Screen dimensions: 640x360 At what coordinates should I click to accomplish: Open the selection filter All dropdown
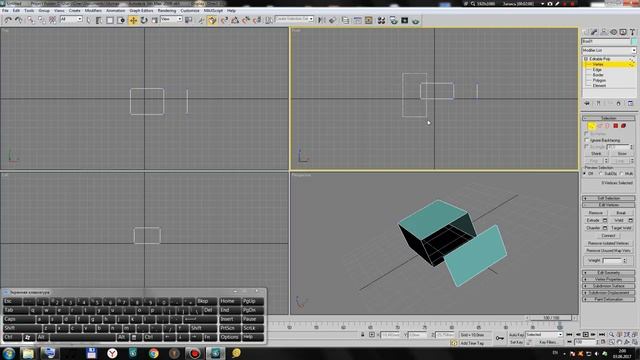[71, 19]
